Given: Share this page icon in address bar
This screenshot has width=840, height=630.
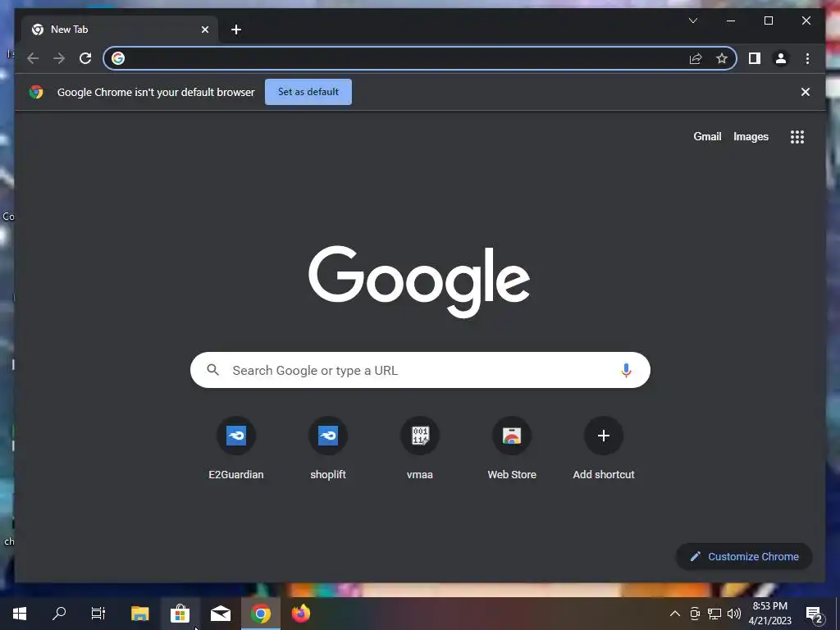Looking at the screenshot, I should [x=696, y=58].
